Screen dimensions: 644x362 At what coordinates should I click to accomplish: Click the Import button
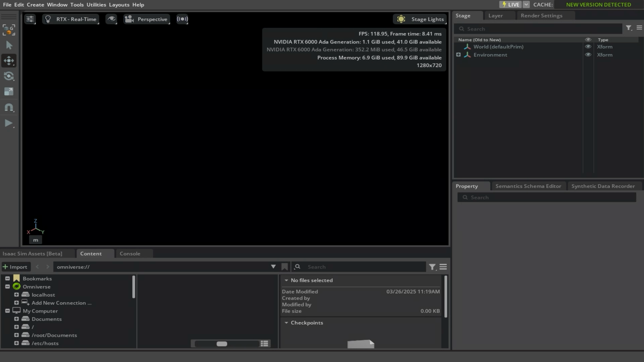[15, 267]
